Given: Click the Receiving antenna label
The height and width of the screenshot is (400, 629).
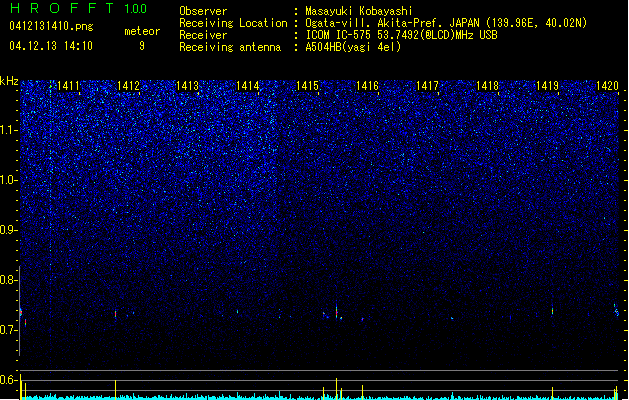Looking at the screenshot, I should 230,47.
